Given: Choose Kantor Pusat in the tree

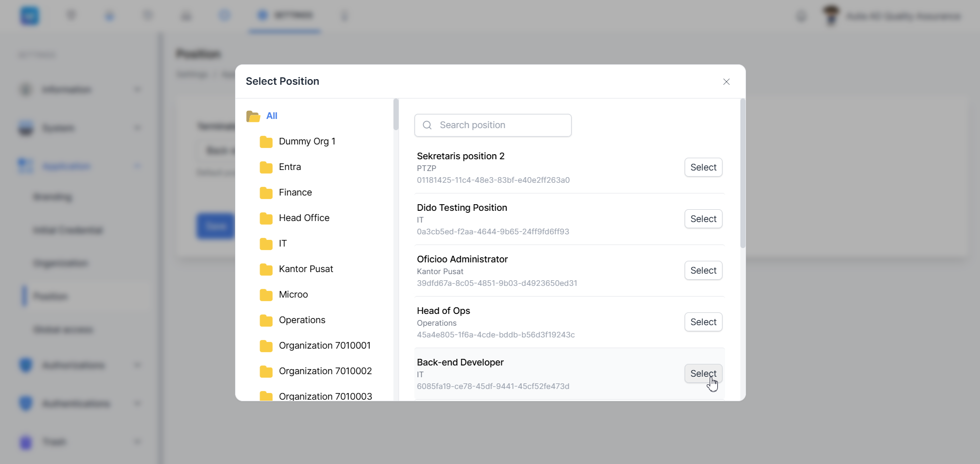Looking at the screenshot, I should pos(306,269).
